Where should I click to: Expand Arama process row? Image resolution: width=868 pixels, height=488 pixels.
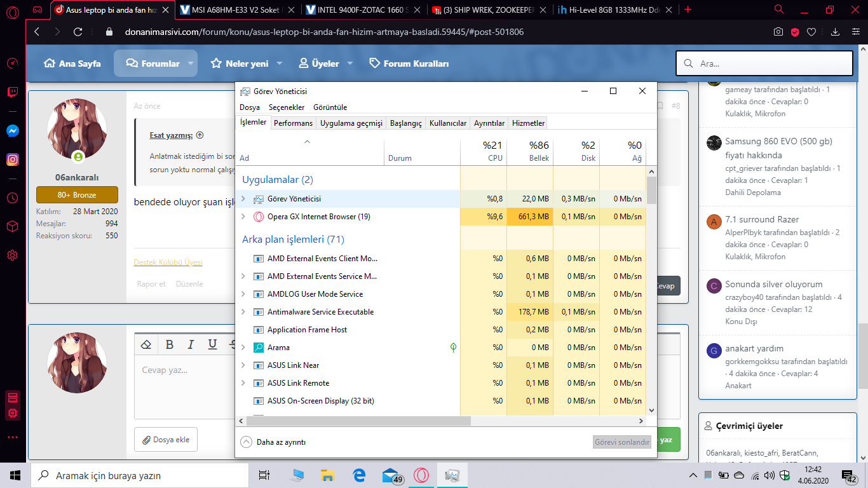[x=243, y=348]
